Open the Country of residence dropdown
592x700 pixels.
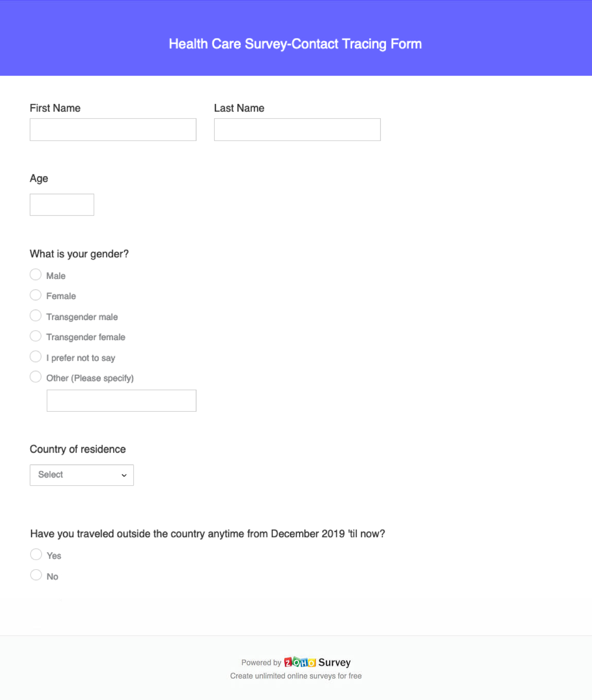81,475
